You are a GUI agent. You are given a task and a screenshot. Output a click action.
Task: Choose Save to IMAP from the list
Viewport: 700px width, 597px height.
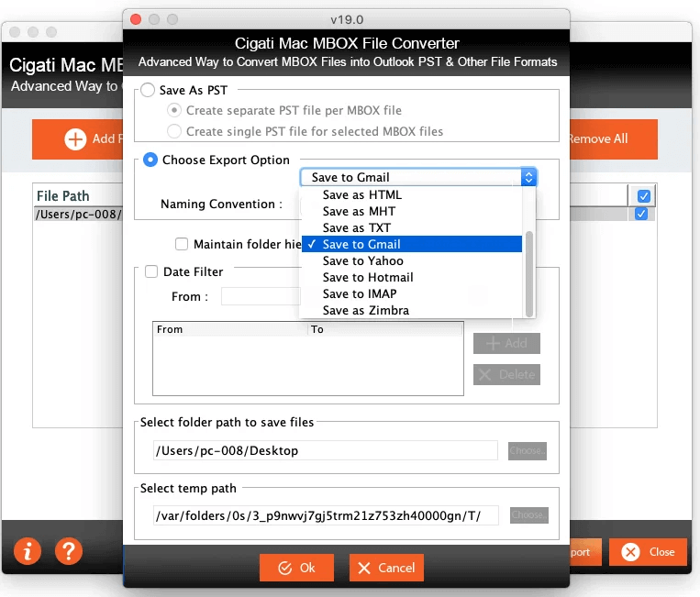[x=412, y=293]
